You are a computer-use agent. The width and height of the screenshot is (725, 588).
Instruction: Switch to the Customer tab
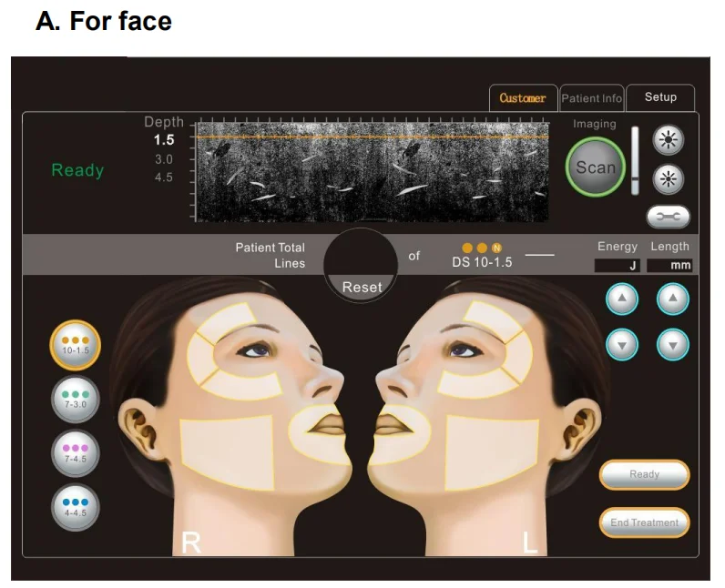(523, 98)
